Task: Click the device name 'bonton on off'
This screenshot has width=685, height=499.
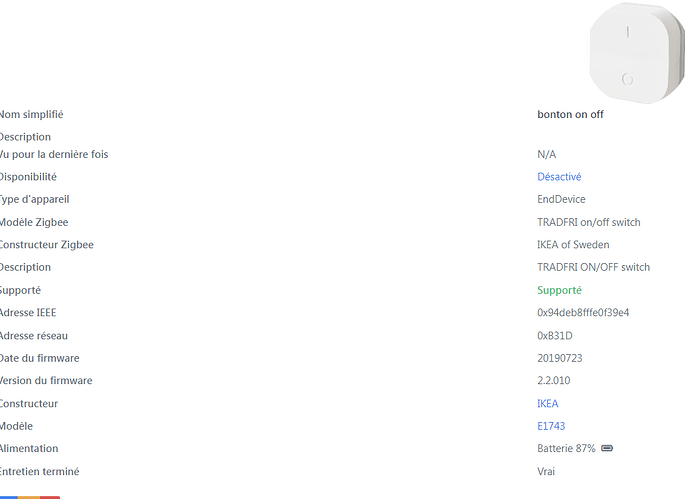Action: point(570,114)
